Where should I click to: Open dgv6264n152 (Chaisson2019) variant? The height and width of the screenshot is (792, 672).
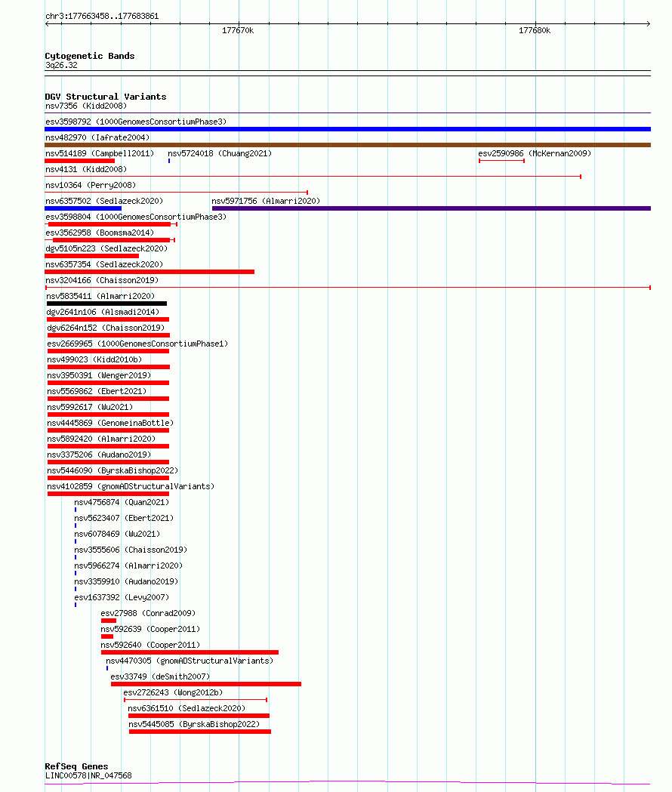point(106,328)
